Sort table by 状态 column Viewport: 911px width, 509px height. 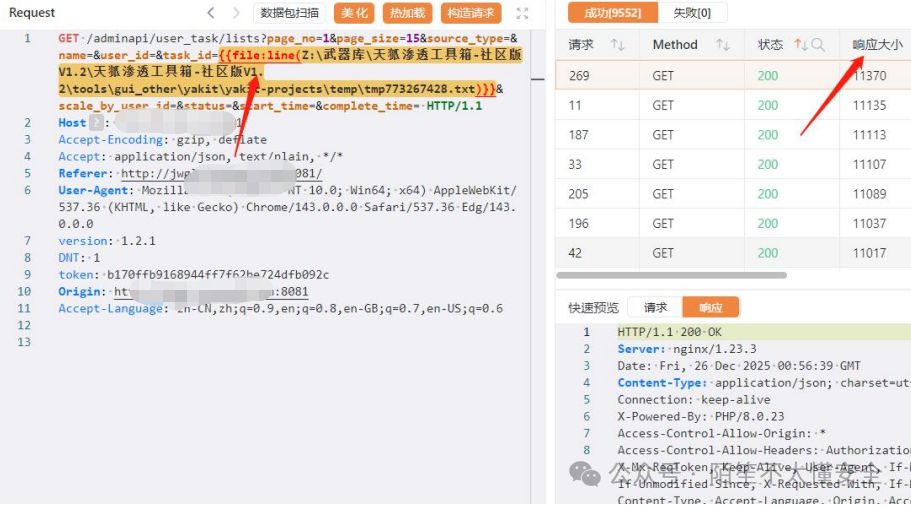pos(800,45)
